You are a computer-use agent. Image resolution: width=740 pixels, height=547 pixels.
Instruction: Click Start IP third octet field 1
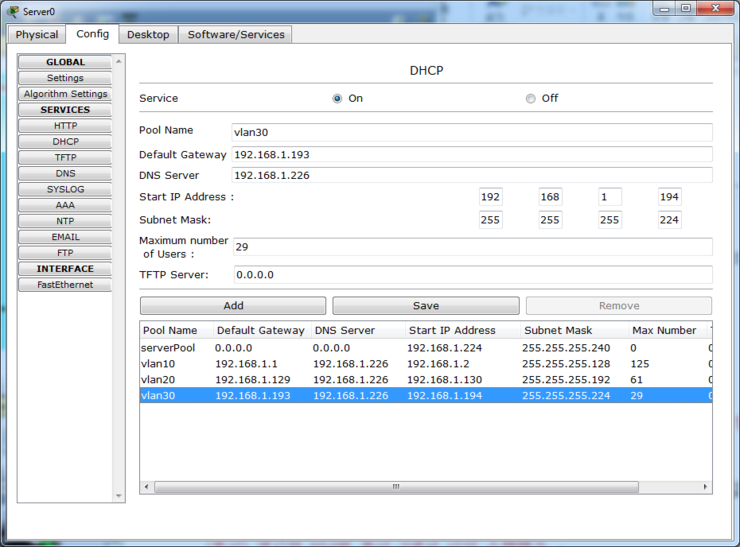[610, 197]
